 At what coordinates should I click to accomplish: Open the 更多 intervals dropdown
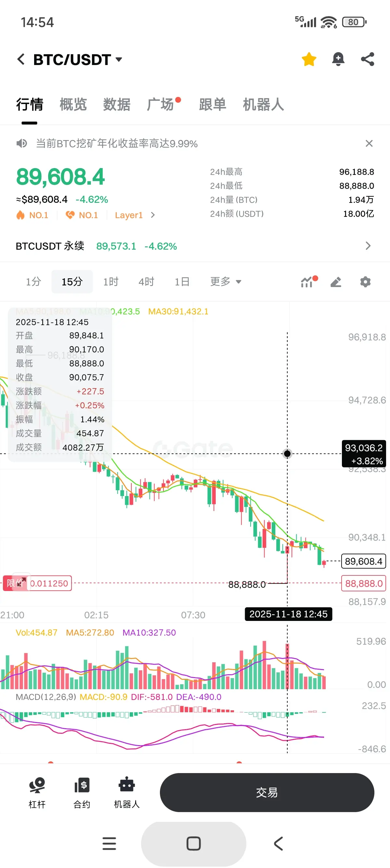(x=226, y=282)
